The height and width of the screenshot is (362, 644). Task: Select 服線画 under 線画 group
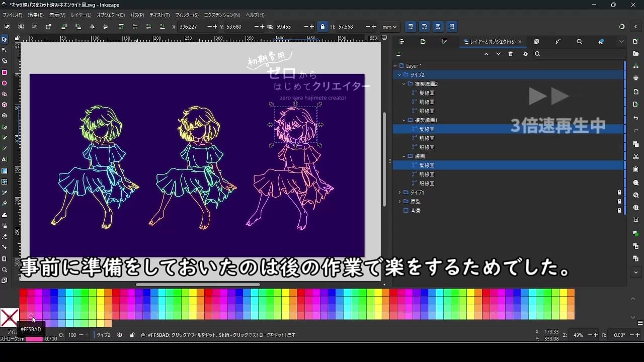pyautogui.click(x=426, y=184)
